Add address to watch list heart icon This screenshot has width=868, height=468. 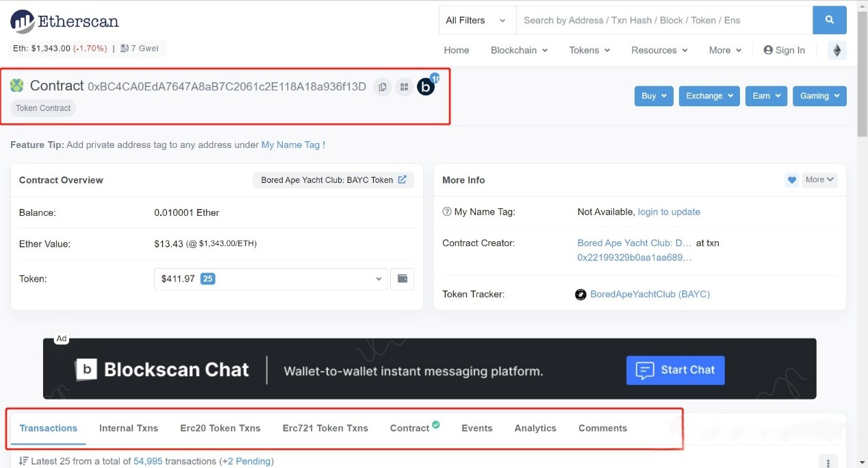pos(792,180)
